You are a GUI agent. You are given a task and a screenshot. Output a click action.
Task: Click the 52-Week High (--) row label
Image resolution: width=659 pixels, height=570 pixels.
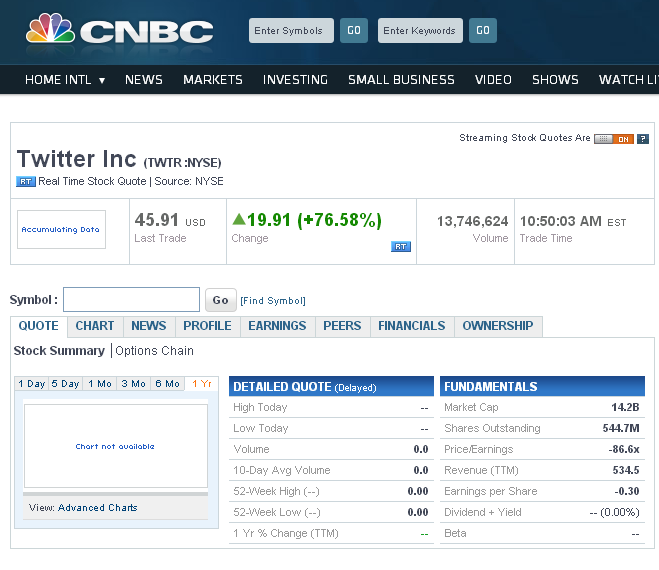tap(277, 491)
